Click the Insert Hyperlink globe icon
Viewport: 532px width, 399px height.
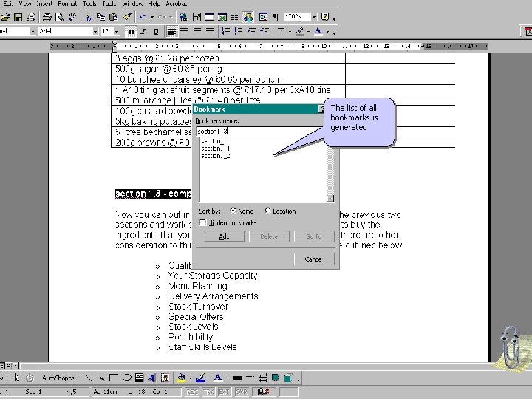tap(184, 16)
